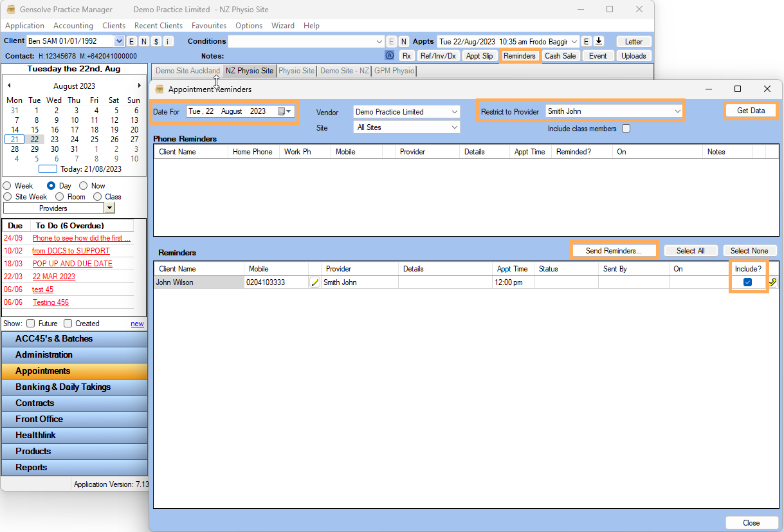784x532 pixels.
Task: Go to next month in the calendar
Action: coord(140,86)
